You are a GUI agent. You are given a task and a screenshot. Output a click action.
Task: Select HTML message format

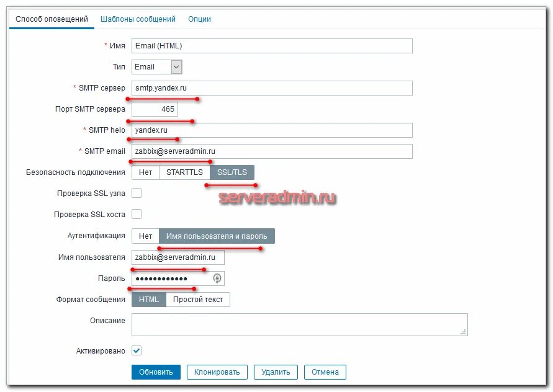coord(148,300)
